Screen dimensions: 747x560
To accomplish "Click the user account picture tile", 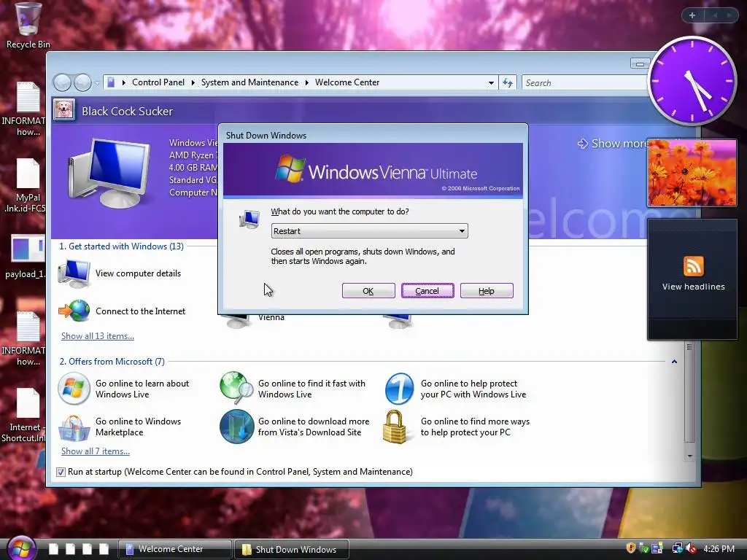I will pyautogui.click(x=64, y=110).
